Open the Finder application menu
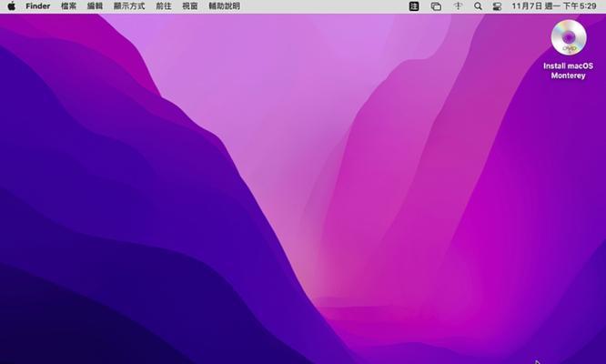Image resolution: width=606 pixels, height=364 pixels. pos(38,6)
